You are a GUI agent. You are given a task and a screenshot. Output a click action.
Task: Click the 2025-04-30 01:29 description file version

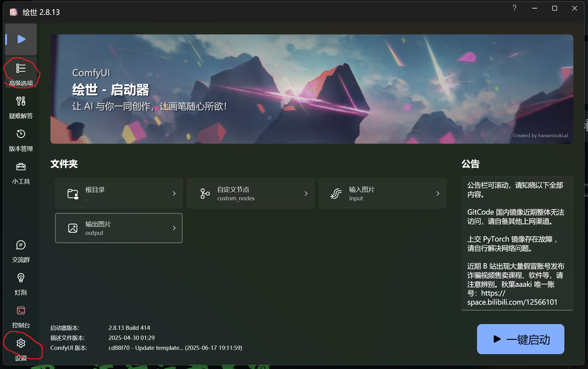[132, 338]
